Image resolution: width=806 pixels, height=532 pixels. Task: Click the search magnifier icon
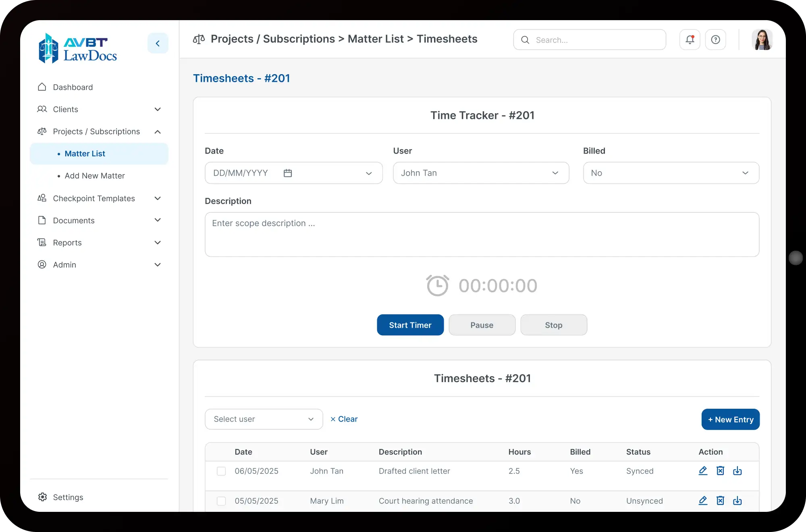[525, 40]
